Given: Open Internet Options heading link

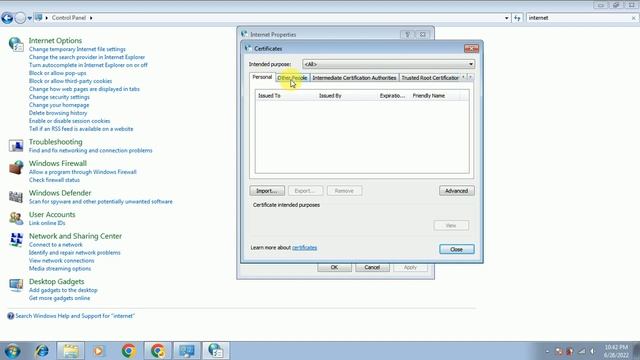Looking at the screenshot, I should pos(55,40).
